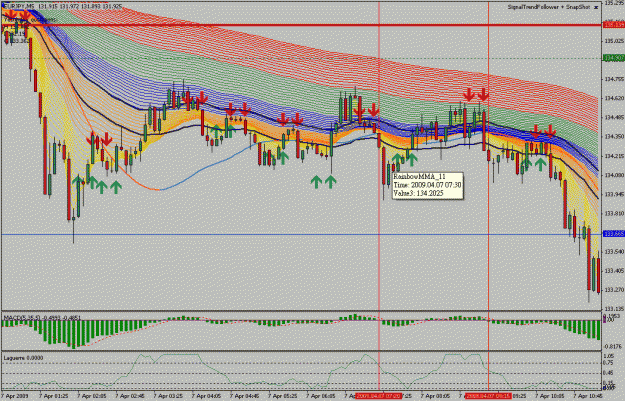Click the 133.540 price scale value
Viewport: 625px width, 401px height.
click(x=614, y=252)
